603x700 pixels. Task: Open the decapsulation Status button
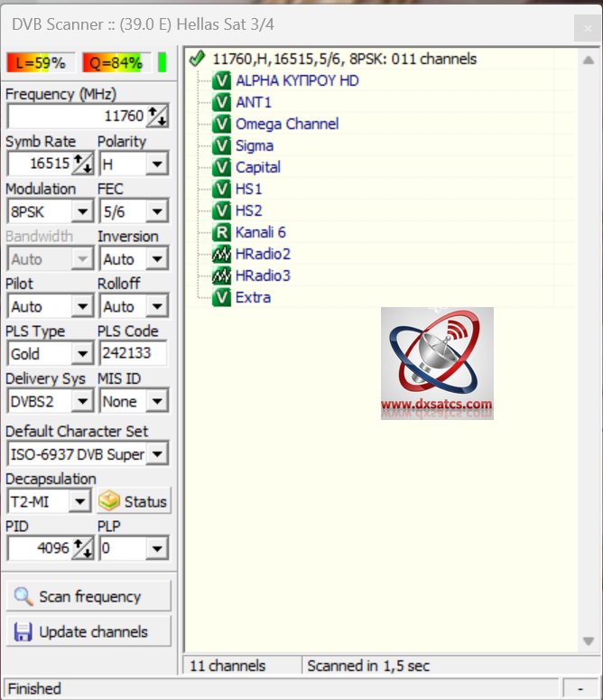point(134,501)
